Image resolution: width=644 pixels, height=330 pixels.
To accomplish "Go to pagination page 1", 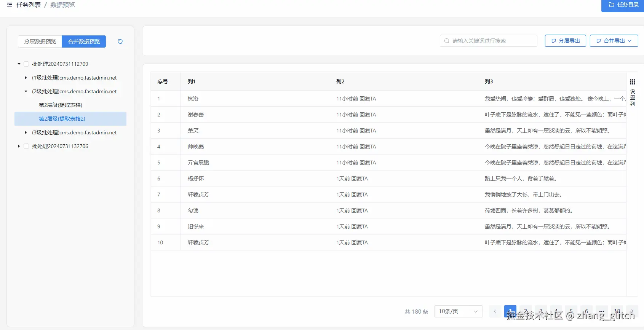I will (510, 311).
